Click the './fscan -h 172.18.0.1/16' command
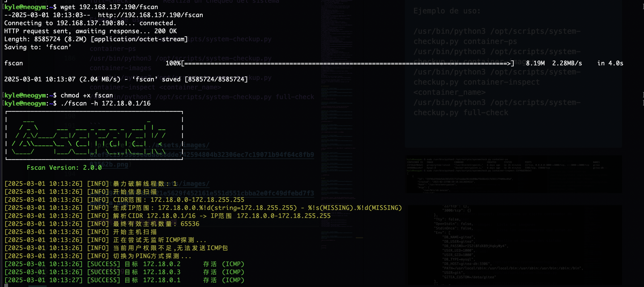The width and height of the screenshot is (644, 287). tap(106, 104)
